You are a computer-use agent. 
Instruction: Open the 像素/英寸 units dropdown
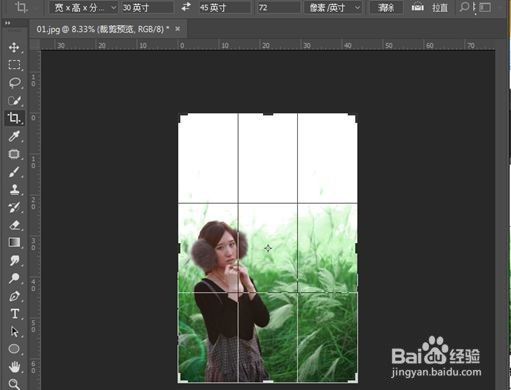click(x=333, y=7)
